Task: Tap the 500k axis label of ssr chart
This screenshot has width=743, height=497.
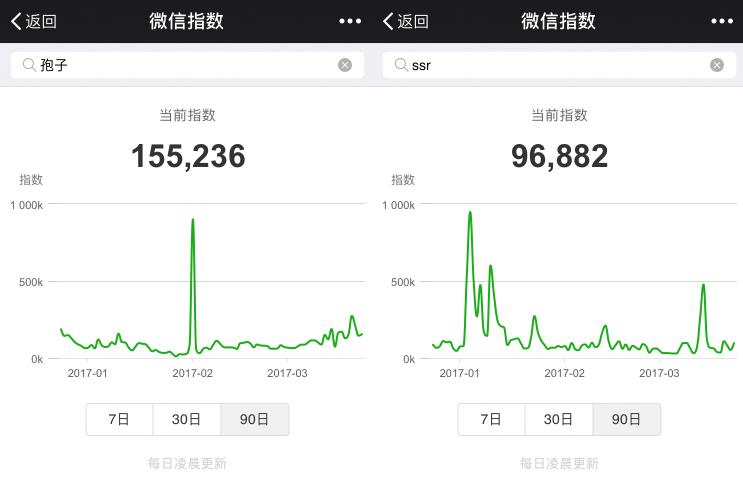Action: coord(403,282)
